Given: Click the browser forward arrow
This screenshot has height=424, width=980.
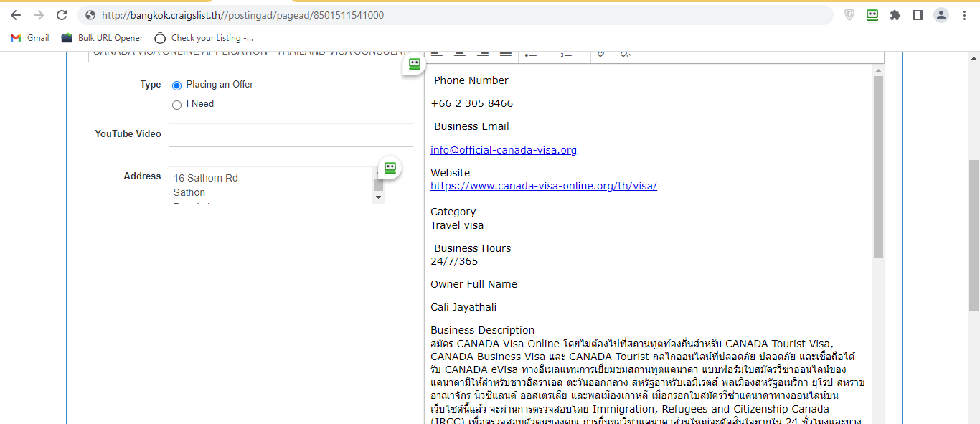Looking at the screenshot, I should 39,15.
